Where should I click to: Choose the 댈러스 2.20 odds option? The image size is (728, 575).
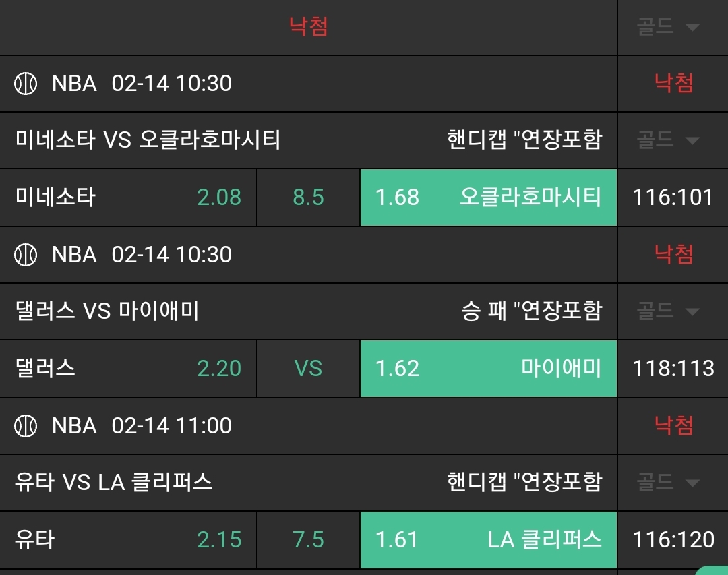pos(128,369)
